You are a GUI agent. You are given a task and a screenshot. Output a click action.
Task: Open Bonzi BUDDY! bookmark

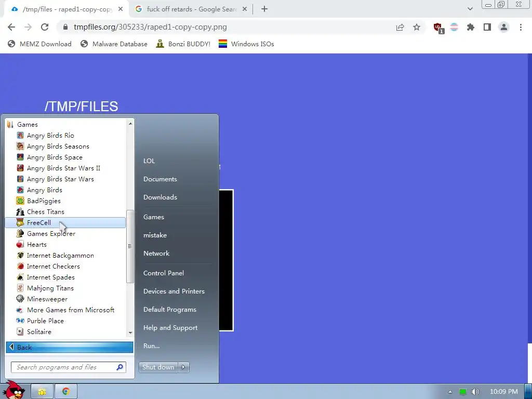[183, 44]
